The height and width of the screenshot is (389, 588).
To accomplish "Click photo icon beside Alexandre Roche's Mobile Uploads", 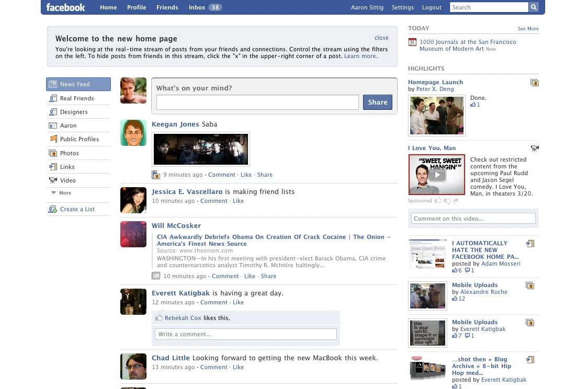I will 530,285.
